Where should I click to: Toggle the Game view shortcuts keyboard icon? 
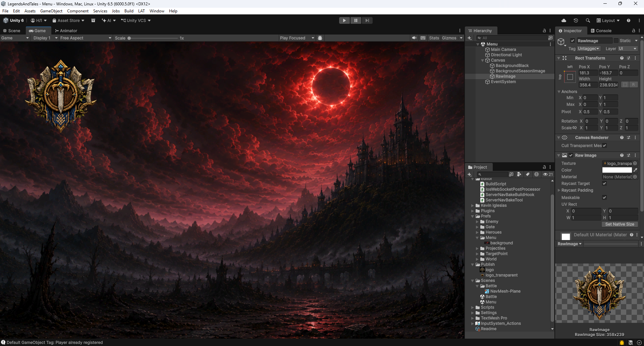click(423, 38)
